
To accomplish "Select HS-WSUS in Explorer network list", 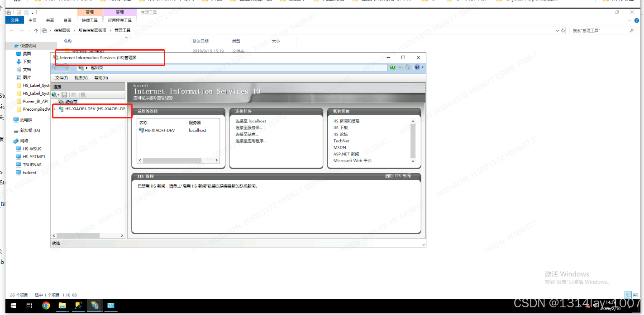I will click(x=32, y=149).
